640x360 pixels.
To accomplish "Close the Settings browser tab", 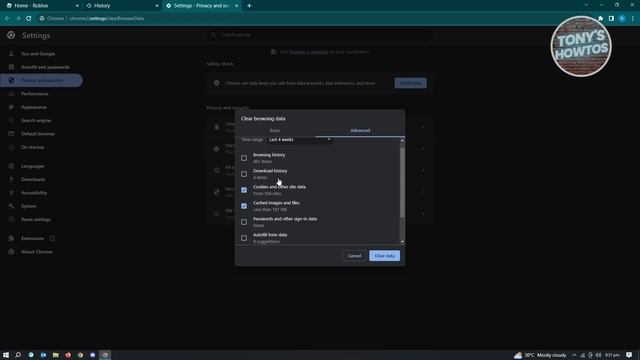I will 236,6.
